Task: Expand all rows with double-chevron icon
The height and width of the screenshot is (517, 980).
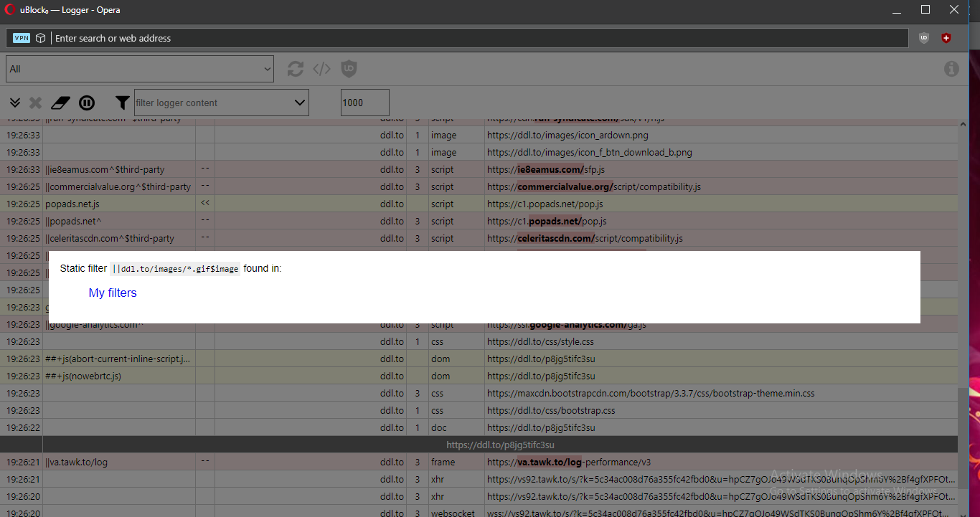Action: (15, 103)
